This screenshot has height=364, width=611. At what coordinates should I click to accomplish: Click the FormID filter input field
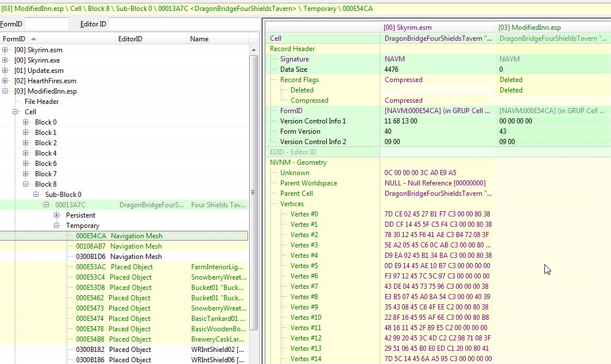click(47, 24)
